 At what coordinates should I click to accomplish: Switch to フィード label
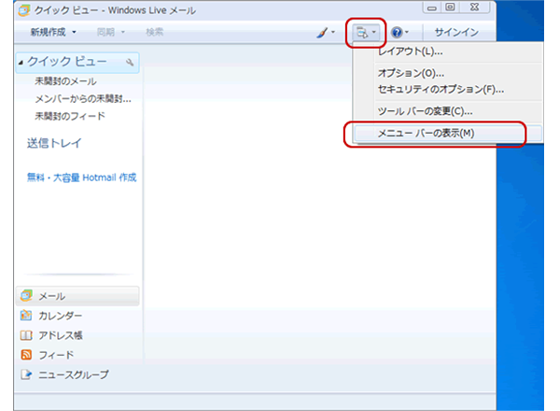click(56, 355)
